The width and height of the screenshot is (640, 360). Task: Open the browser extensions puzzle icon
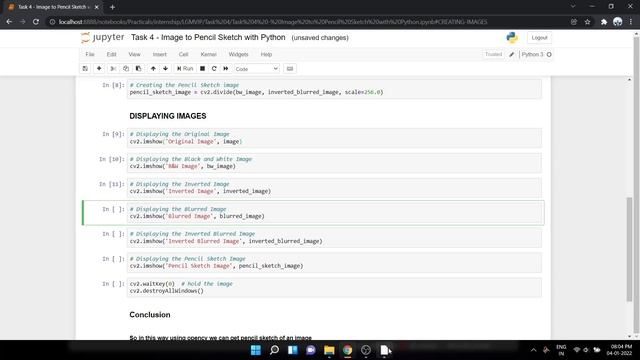(604, 22)
